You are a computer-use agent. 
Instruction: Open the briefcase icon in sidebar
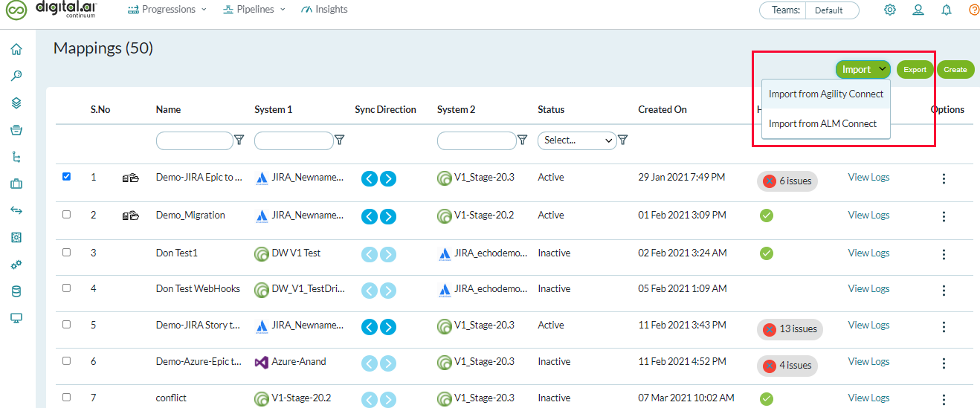pos(16,184)
